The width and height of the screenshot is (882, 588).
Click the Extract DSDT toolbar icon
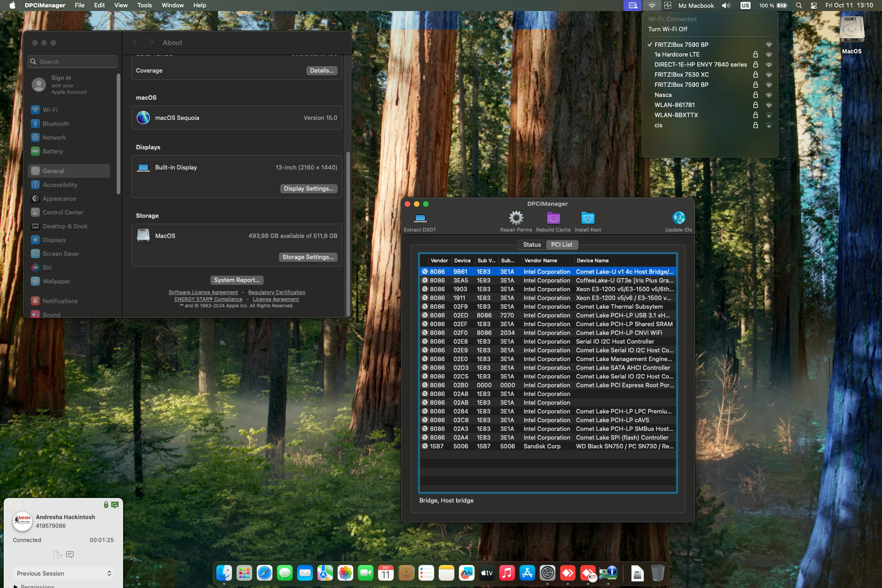click(x=420, y=218)
